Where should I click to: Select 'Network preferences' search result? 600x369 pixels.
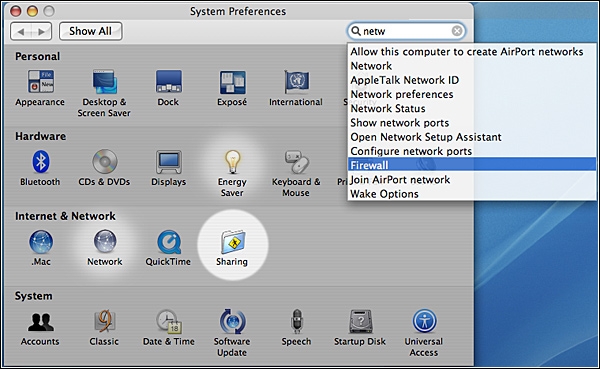(x=471, y=94)
